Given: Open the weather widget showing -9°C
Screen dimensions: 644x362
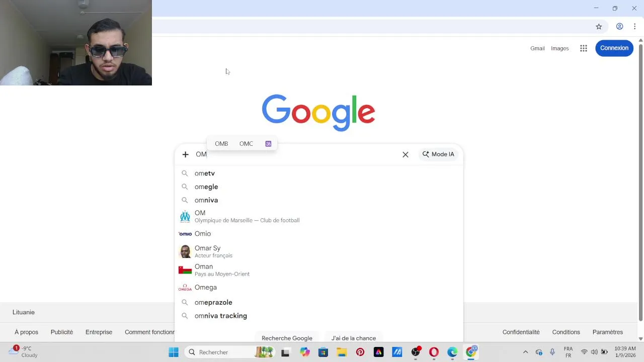Looking at the screenshot, I should (x=23, y=351).
